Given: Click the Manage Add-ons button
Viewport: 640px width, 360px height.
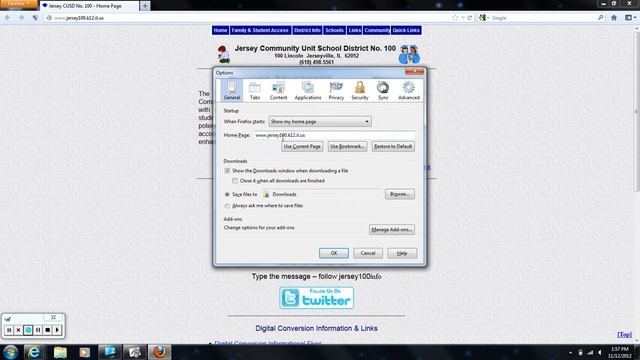Looking at the screenshot, I should coord(392,229).
